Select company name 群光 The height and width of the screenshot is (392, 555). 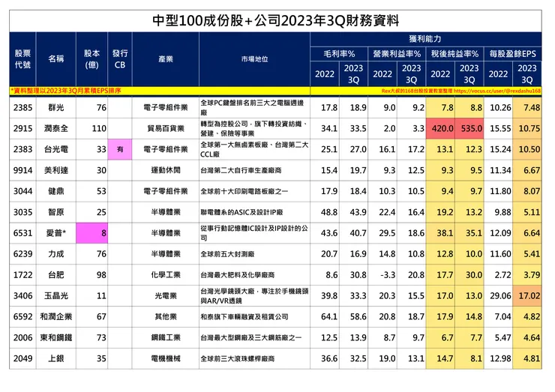click(56, 107)
